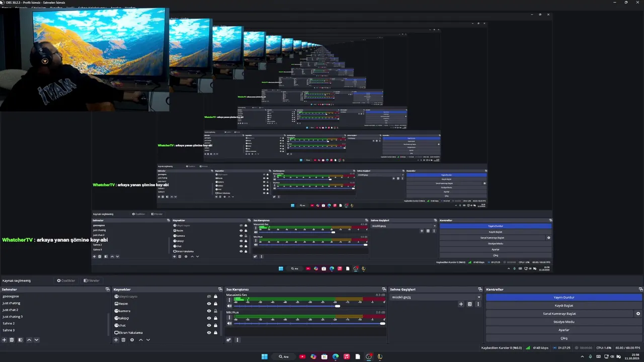Open scene filters icon in Sahneler toolbar
Screen dimensions: 644x362
point(21,340)
